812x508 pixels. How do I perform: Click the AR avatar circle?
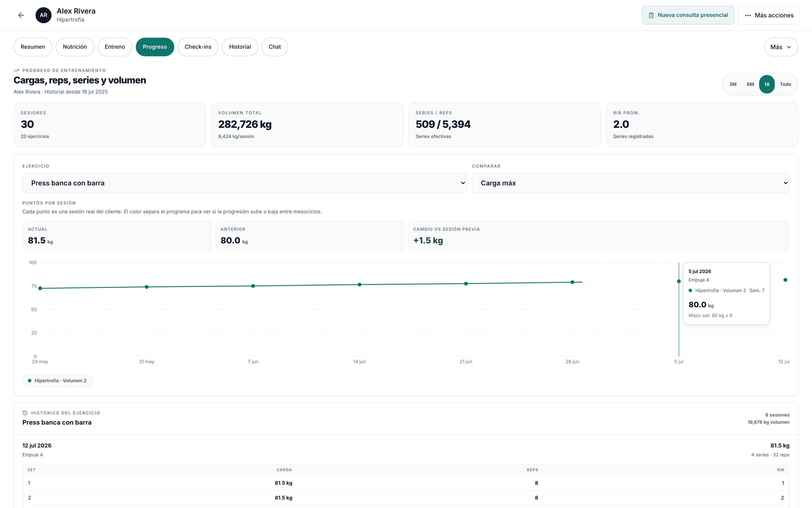44,15
